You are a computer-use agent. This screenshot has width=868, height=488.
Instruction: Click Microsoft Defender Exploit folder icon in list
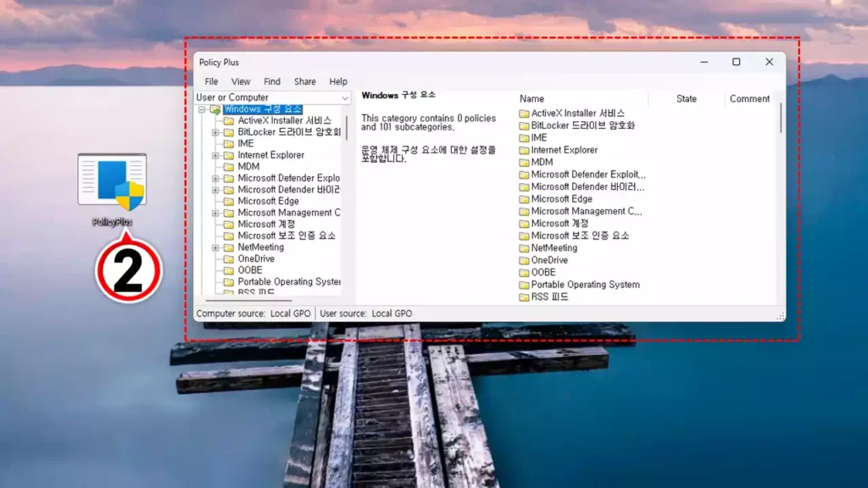point(524,175)
